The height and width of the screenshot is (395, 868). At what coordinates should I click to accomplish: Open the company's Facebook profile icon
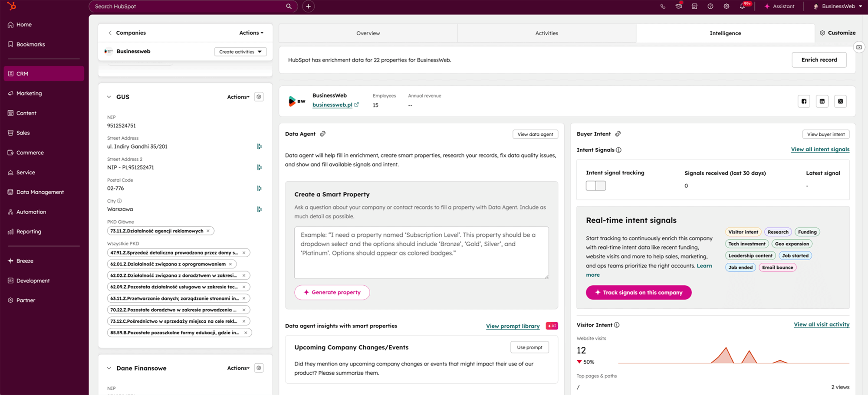click(804, 101)
